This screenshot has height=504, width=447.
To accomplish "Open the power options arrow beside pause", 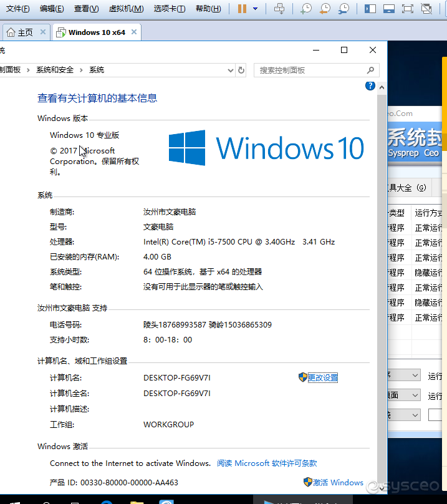I will tap(255, 9).
